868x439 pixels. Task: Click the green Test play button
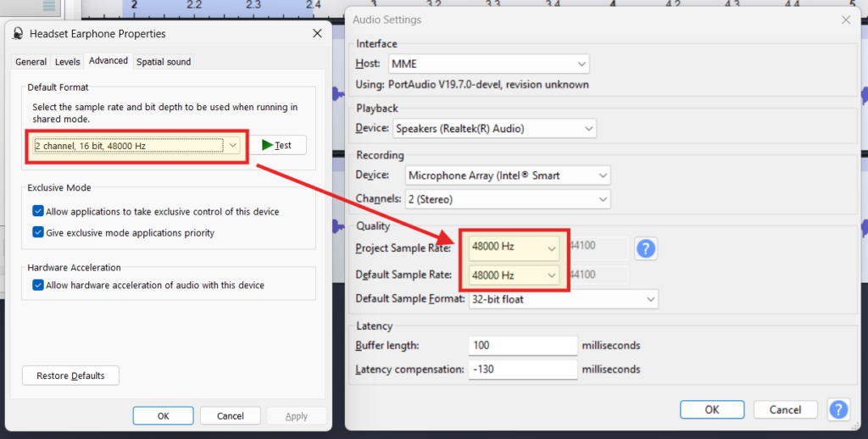point(277,145)
